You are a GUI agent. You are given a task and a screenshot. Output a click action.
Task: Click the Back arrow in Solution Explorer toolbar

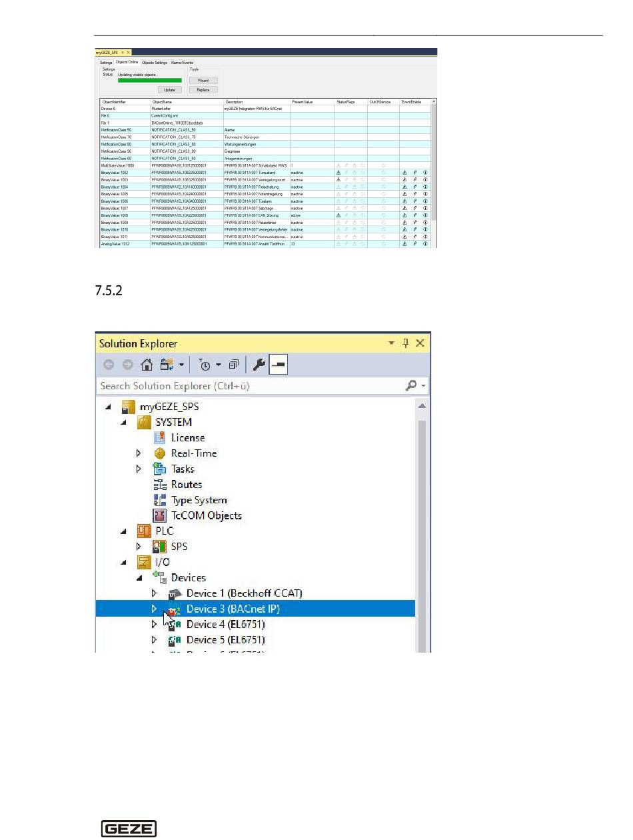coord(108,365)
